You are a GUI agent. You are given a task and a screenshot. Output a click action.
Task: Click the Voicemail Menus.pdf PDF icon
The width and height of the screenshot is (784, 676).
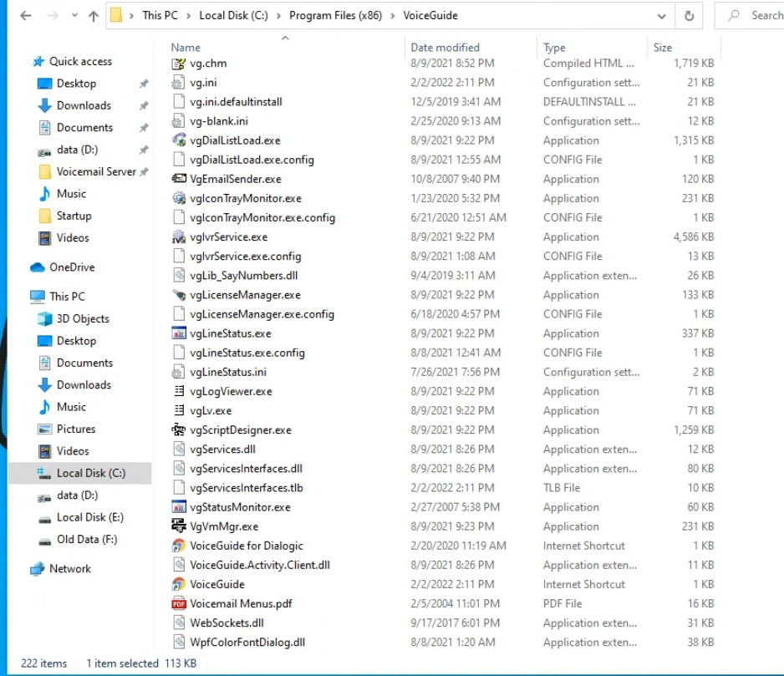179,603
